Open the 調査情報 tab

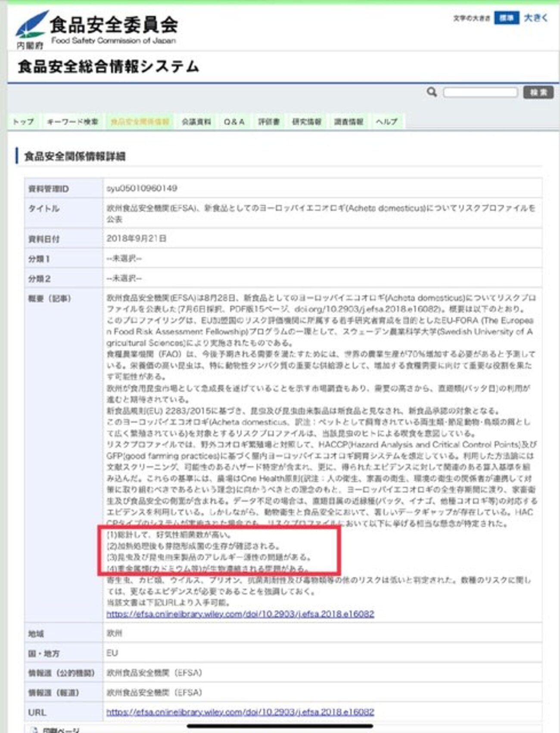coord(349,122)
